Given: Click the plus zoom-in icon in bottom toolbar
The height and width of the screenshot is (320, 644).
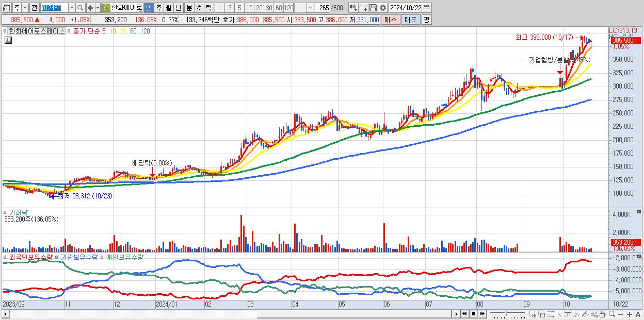Looking at the screenshot, I should click(x=630, y=314).
